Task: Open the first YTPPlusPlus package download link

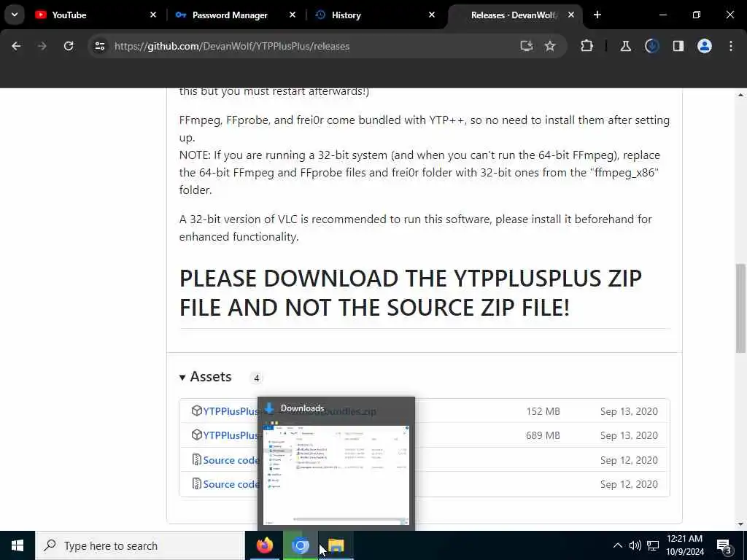Action: 231,411
